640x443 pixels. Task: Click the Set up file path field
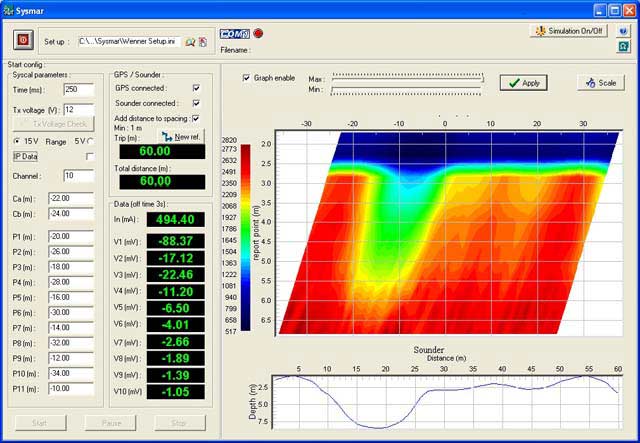129,42
